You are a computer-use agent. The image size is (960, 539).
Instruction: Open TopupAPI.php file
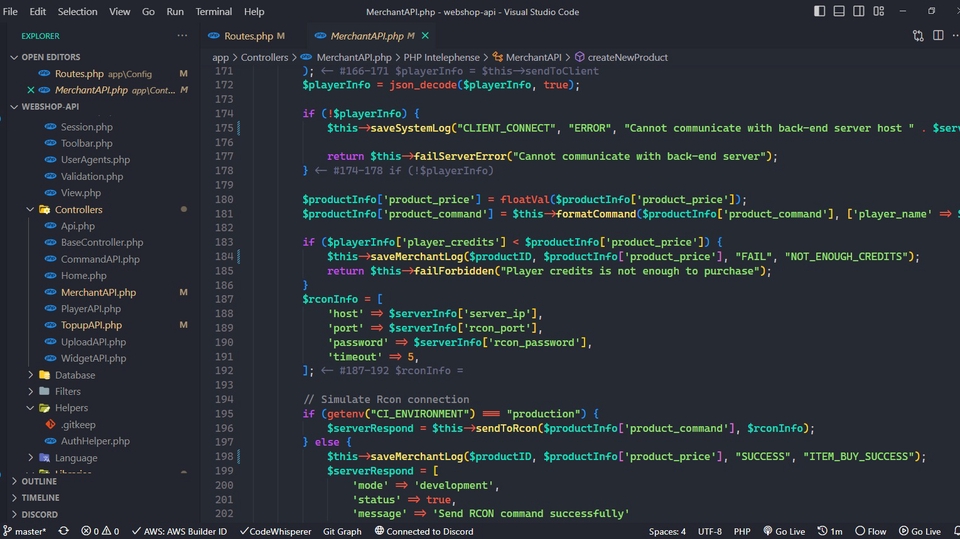pos(91,325)
